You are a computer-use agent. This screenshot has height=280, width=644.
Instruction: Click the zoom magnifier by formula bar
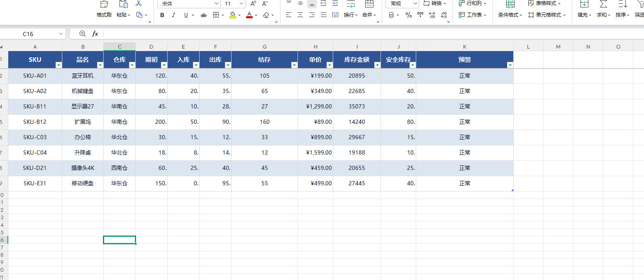coord(82,34)
